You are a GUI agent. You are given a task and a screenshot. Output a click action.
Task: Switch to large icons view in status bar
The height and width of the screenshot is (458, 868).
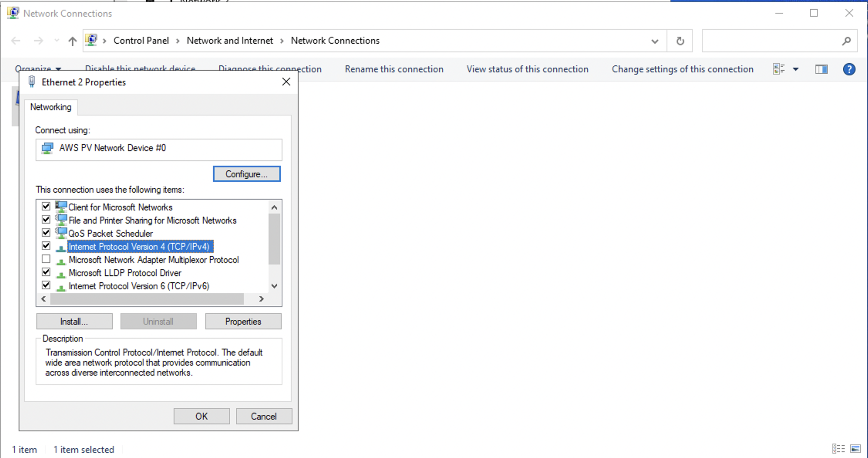coord(855,449)
